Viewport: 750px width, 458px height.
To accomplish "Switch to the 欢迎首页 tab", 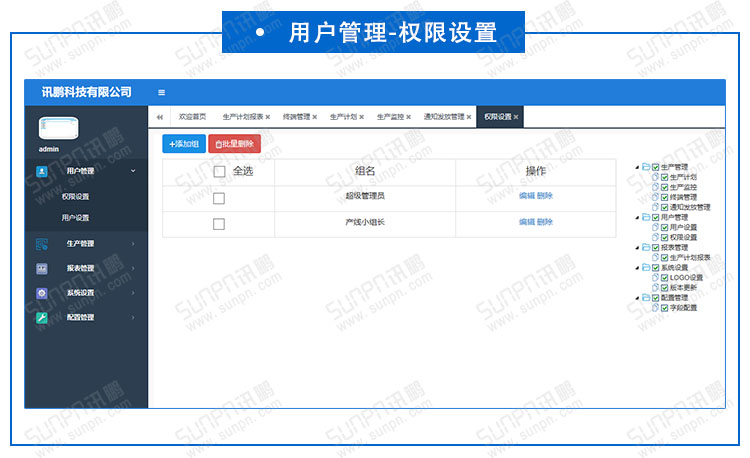I will [x=192, y=117].
